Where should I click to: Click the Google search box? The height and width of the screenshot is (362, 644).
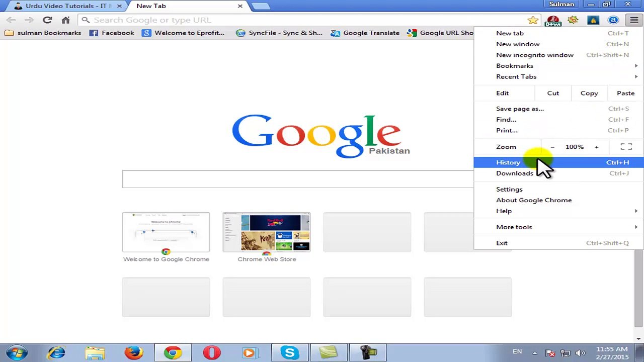(297, 179)
